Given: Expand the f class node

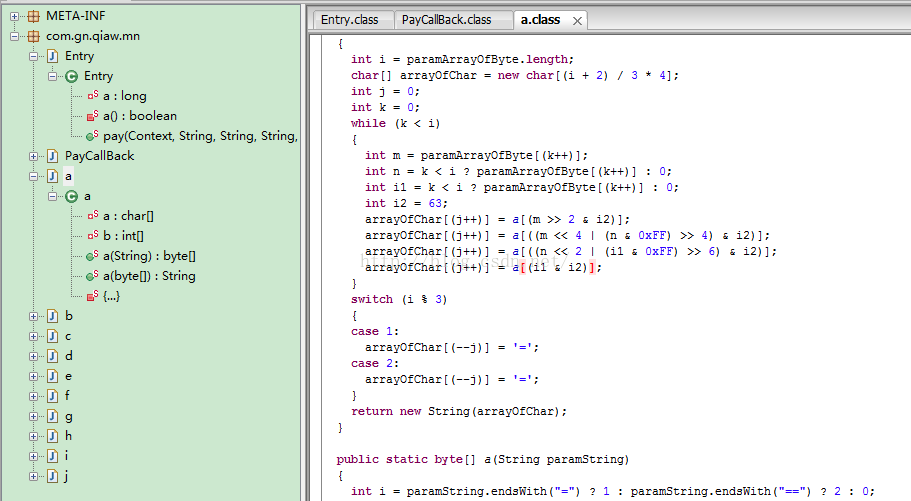Looking at the screenshot, I should tap(34, 396).
